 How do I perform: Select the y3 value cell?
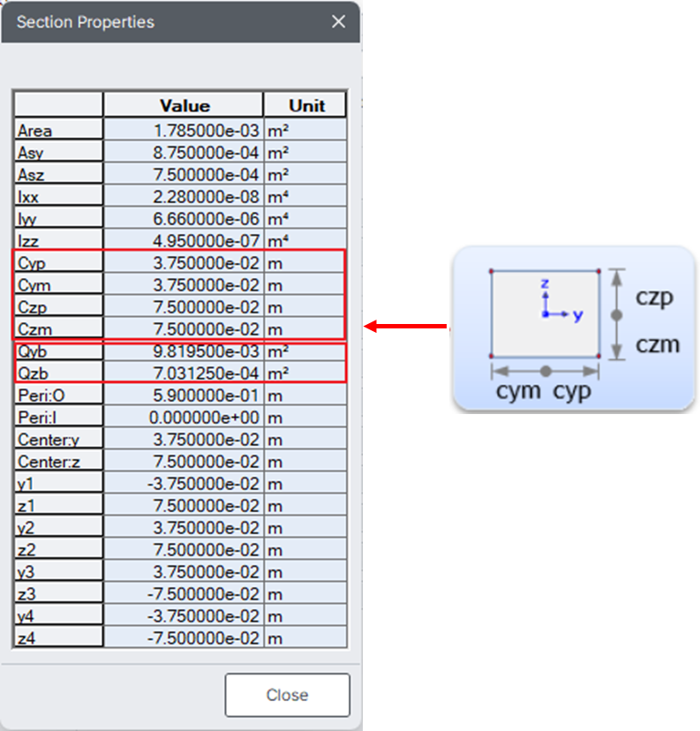click(184, 571)
